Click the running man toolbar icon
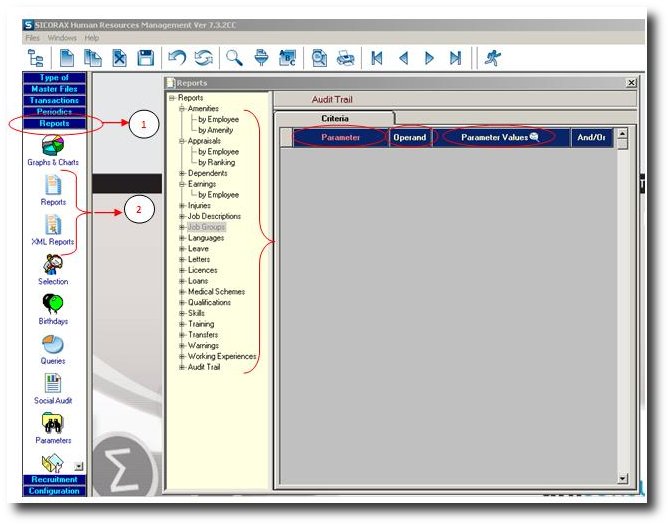 (x=492, y=58)
